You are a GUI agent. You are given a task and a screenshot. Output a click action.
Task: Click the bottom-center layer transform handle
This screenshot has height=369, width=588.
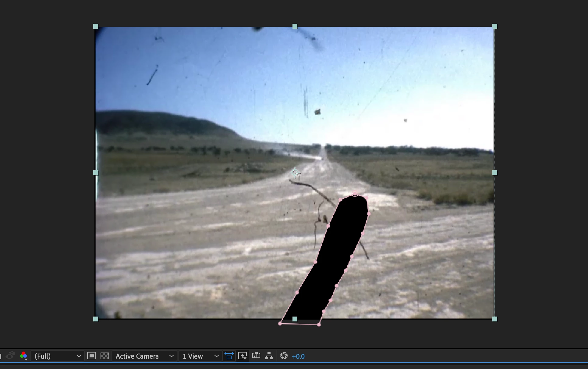click(x=295, y=319)
